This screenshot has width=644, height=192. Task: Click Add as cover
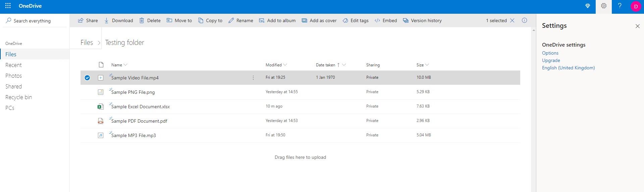(319, 20)
